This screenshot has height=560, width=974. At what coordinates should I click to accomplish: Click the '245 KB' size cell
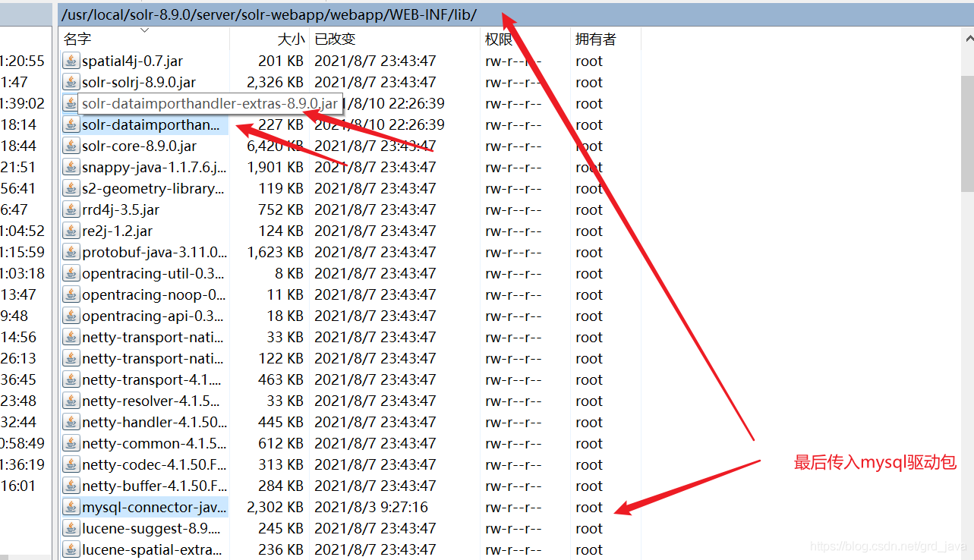pyautogui.click(x=281, y=528)
